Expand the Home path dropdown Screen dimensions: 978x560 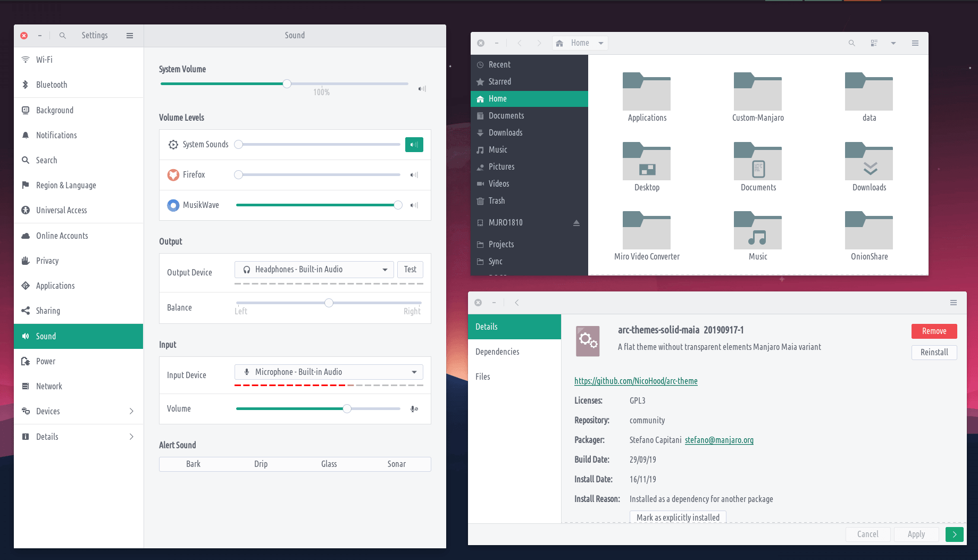coord(601,43)
